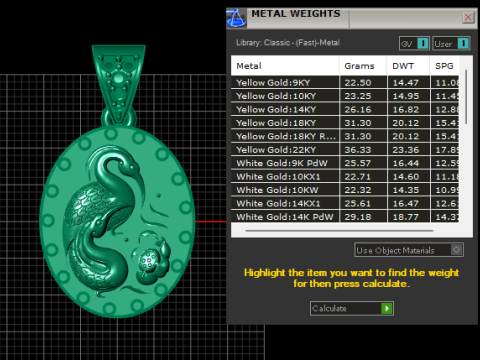Click the SPG column header

(445, 66)
